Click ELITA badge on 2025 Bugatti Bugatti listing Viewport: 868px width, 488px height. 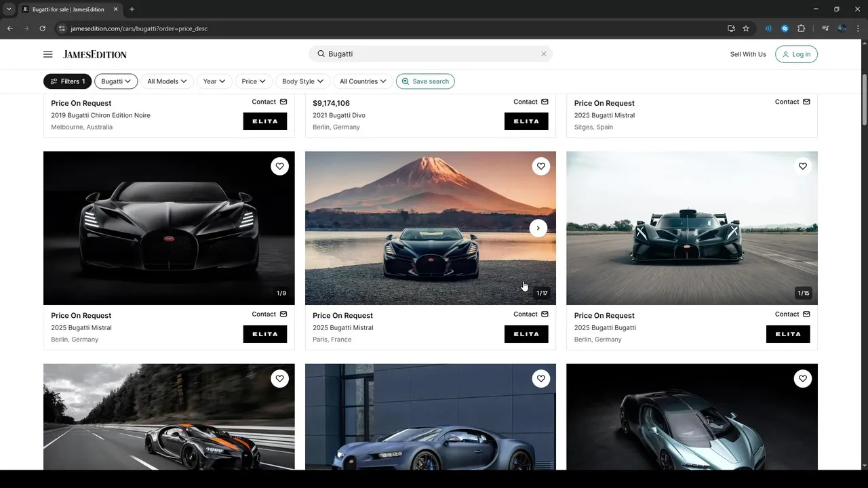pos(788,334)
